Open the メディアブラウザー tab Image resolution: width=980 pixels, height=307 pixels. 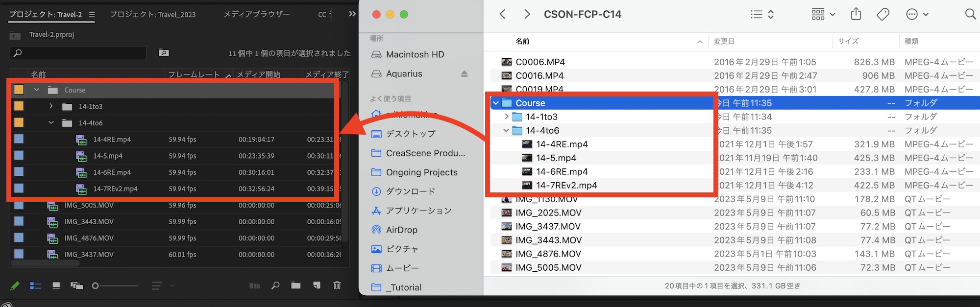click(x=257, y=15)
